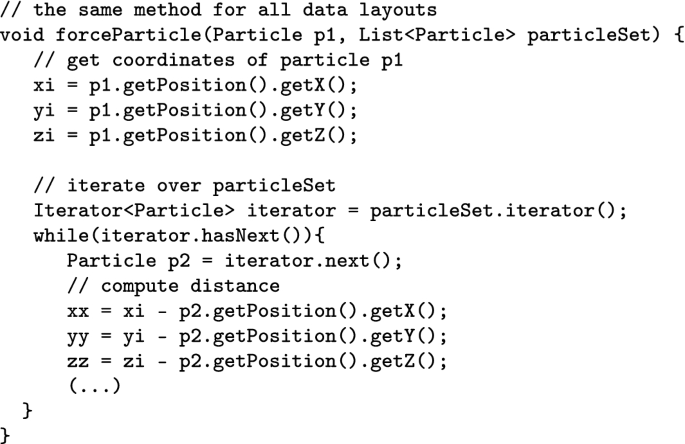Click the xx variable in distance computation
Screen dimensions: 685x444
(x=78, y=312)
